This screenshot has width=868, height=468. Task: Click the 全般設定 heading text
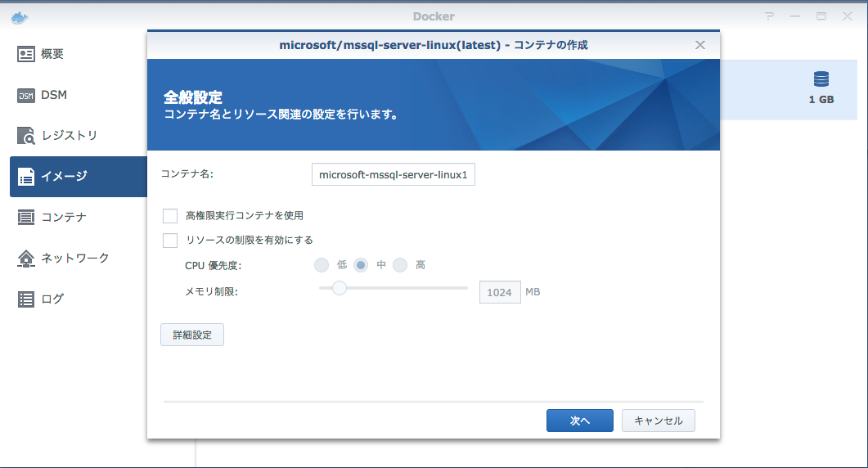pos(192,97)
